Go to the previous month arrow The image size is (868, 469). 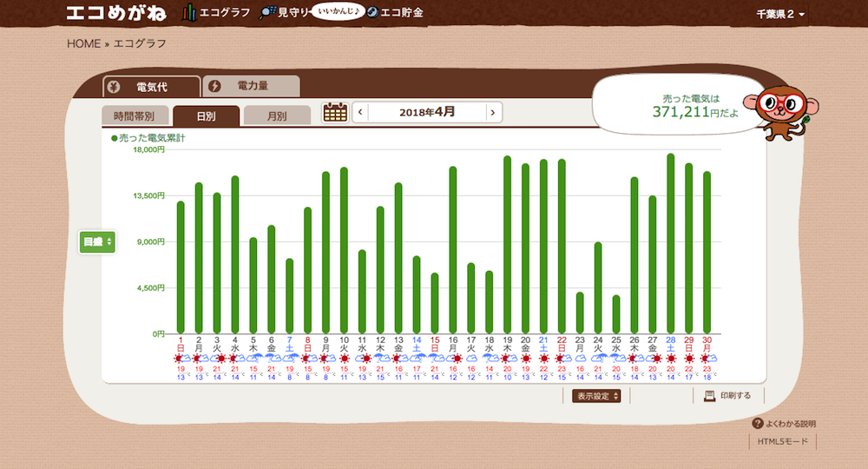pos(360,112)
